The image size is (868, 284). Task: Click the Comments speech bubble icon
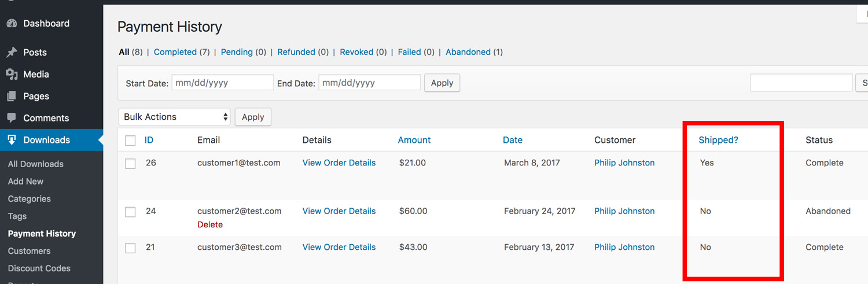click(12, 118)
